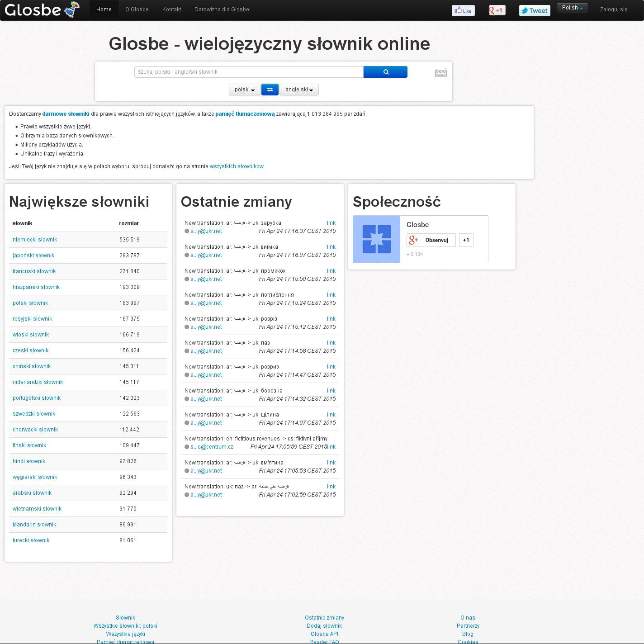Open the niemiecki słownik link
The width and height of the screenshot is (644, 644).
coord(35,240)
